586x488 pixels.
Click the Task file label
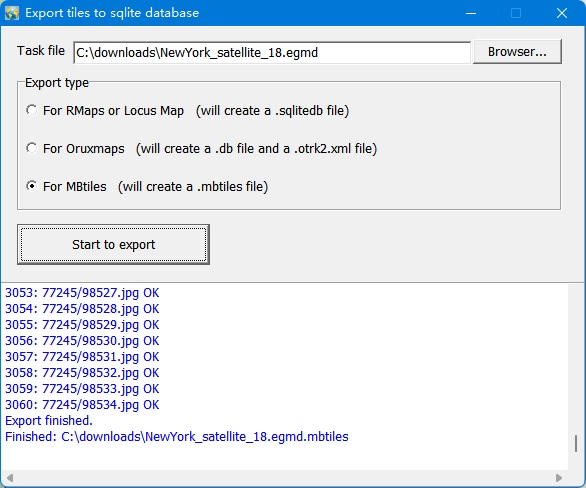click(41, 50)
